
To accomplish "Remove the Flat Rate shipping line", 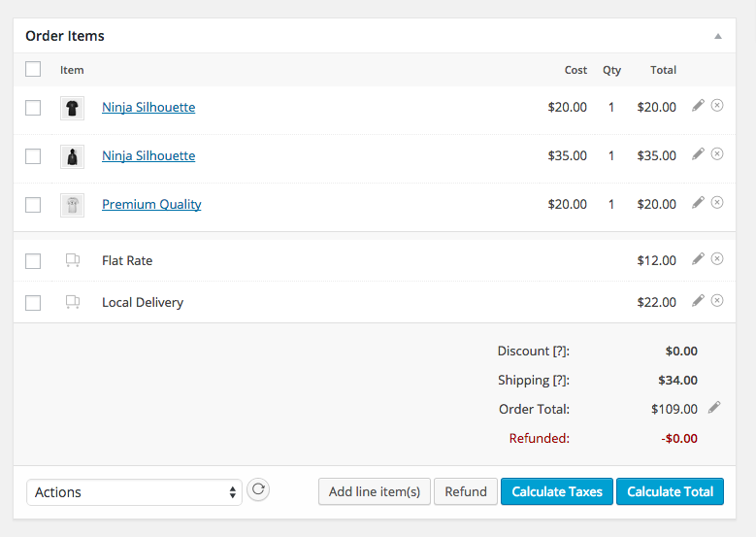I will (717, 259).
